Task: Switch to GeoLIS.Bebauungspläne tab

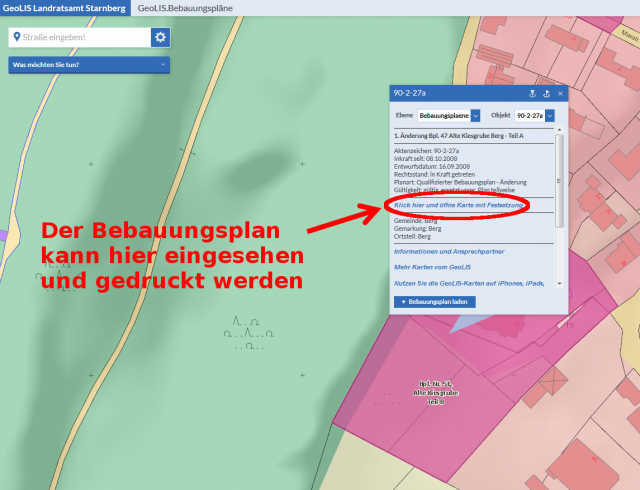Action: (x=185, y=8)
